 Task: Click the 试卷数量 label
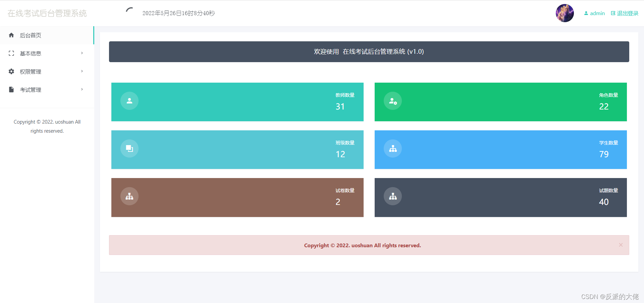(x=345, y=190)
